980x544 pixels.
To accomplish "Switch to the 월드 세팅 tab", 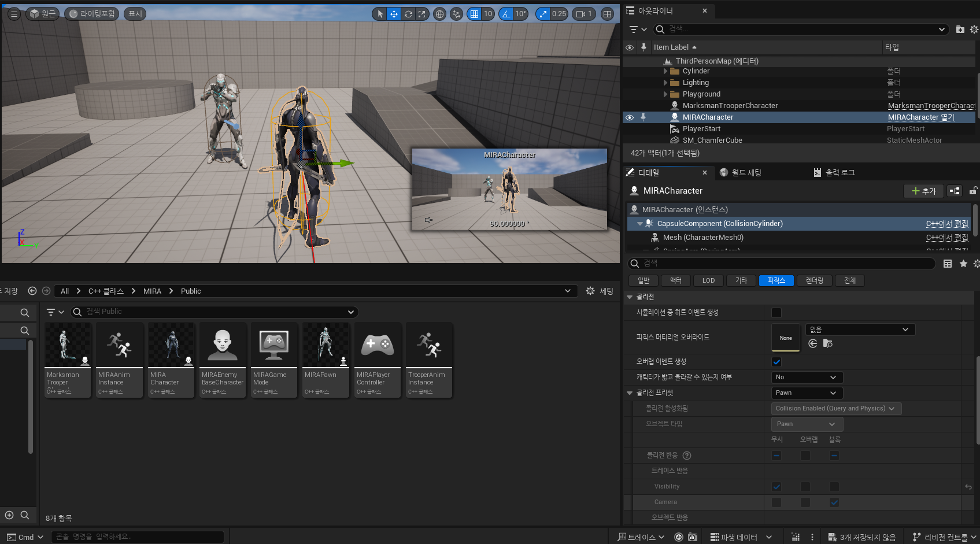I will pyautogui.click(x=746, y=172).
